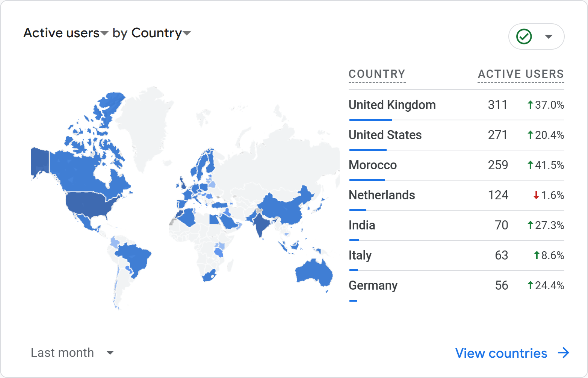This screenshot has width=588, height=378.
Task: Click the ACTIVE USERS column header
Action: [520, 74]
